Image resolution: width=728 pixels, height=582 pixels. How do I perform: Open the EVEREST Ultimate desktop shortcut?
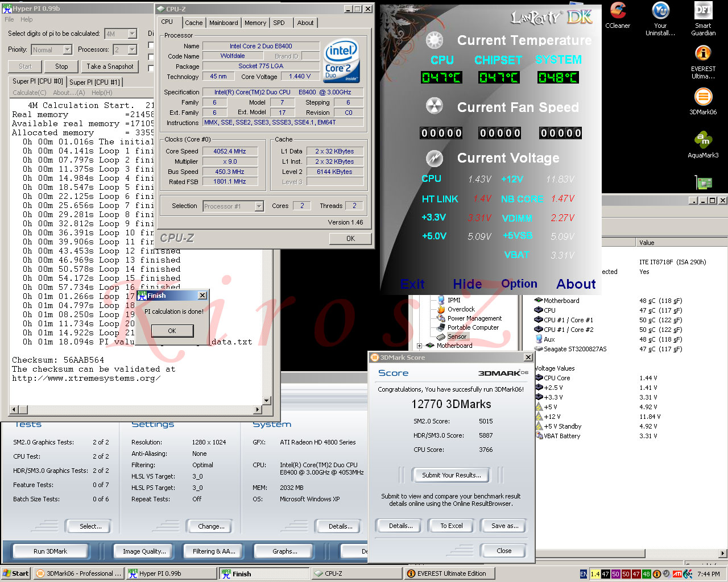click(x=704, y=54)
